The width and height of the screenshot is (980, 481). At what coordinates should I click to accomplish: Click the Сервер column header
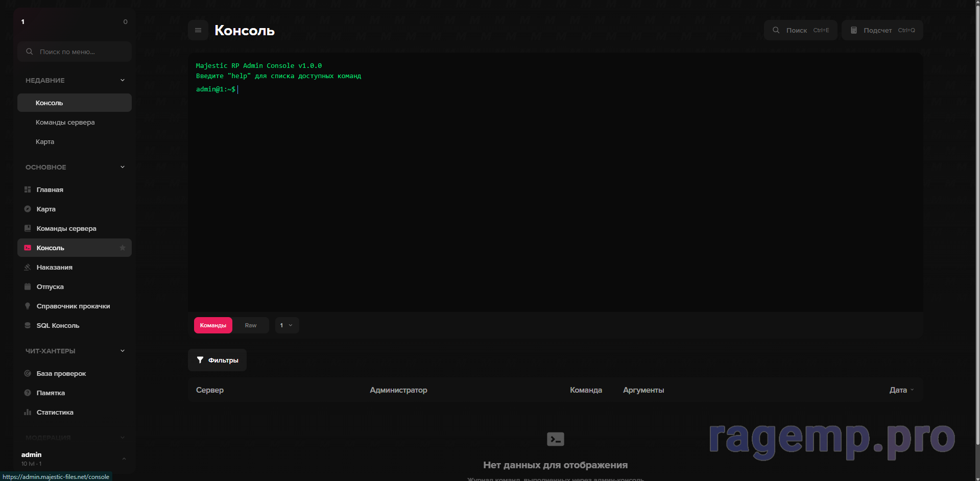pos(210,390)
